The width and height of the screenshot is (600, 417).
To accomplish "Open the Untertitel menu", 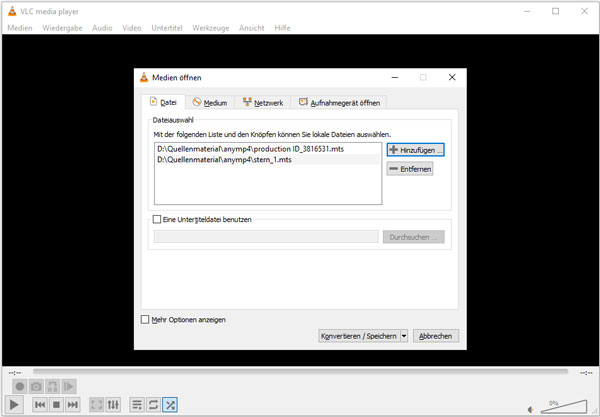I will pos(167,28).
